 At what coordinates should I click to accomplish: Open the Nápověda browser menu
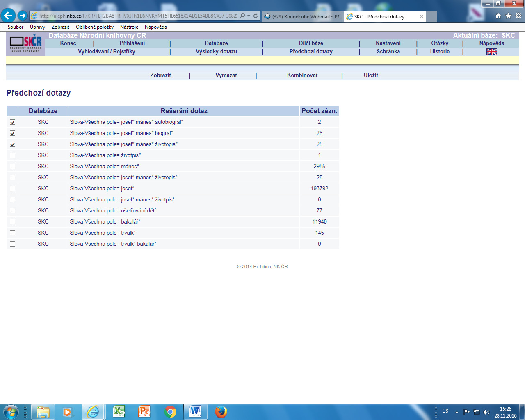[x=156, y=27]
